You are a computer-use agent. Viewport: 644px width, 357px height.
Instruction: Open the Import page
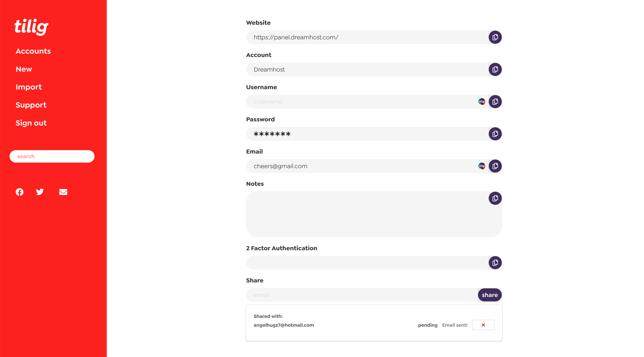[x=29, y=87]
